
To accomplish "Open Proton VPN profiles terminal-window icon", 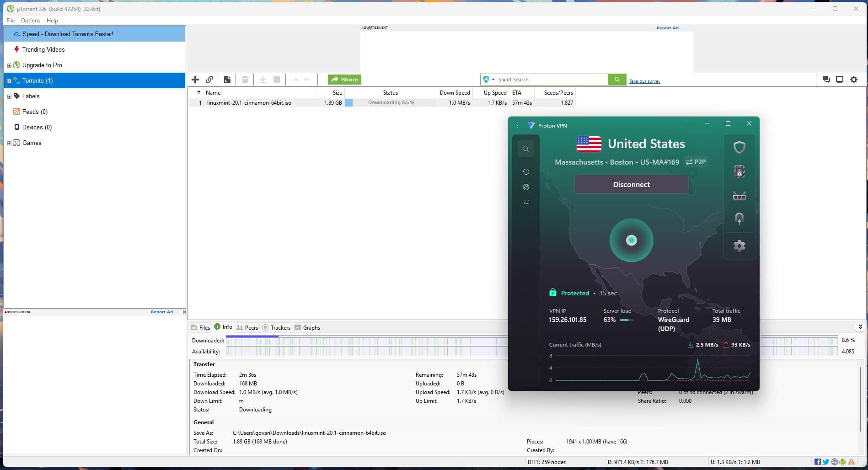I will point(526,203).
